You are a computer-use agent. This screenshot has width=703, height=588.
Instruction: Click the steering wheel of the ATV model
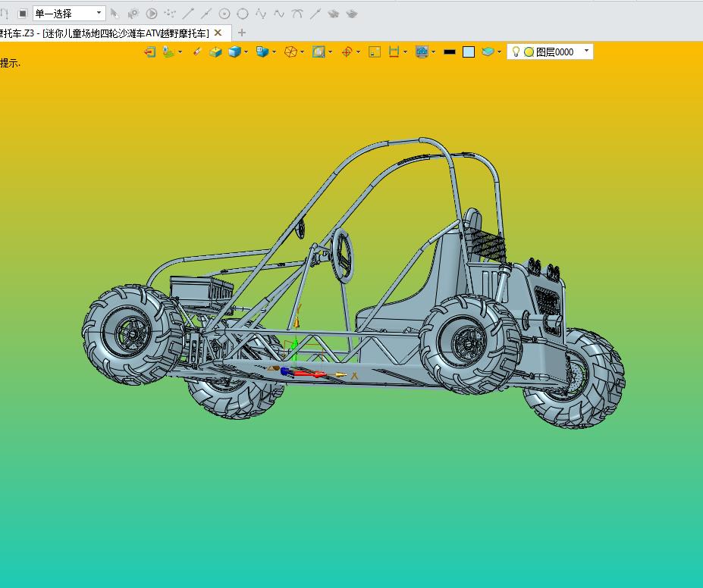click(x=342, y=255)
